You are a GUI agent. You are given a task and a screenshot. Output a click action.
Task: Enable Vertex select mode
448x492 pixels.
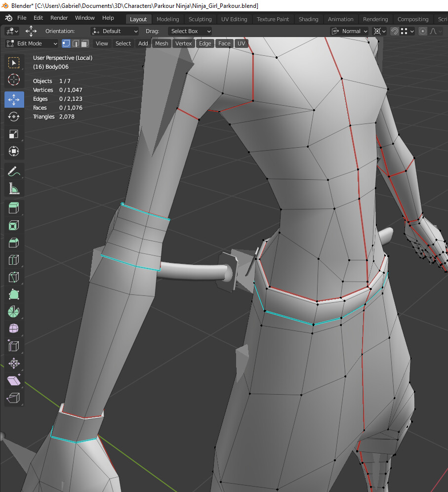tap(66, 43)
